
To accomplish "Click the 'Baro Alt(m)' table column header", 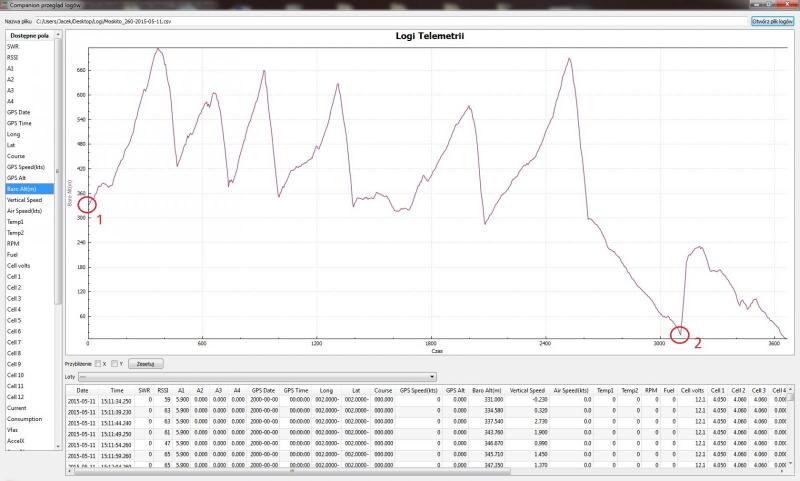I will coord(487,390).
